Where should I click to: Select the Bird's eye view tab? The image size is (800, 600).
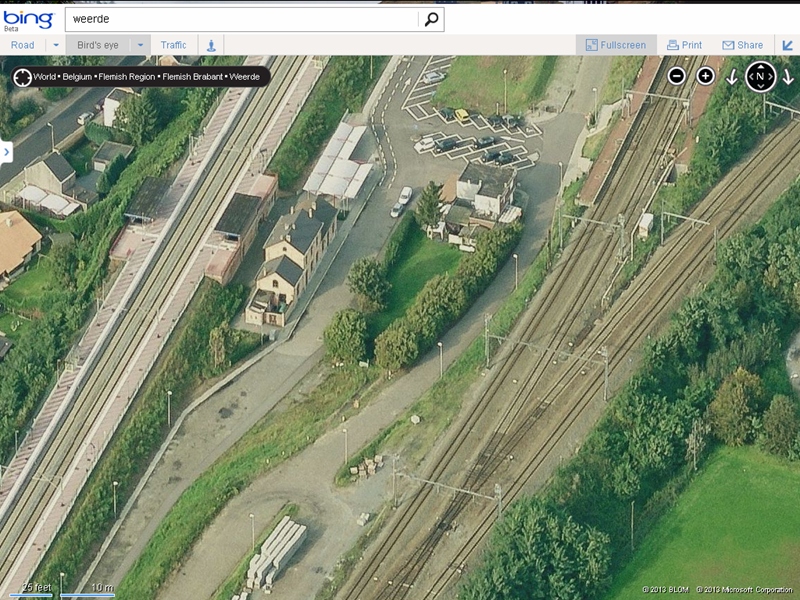tap(98, 45)
